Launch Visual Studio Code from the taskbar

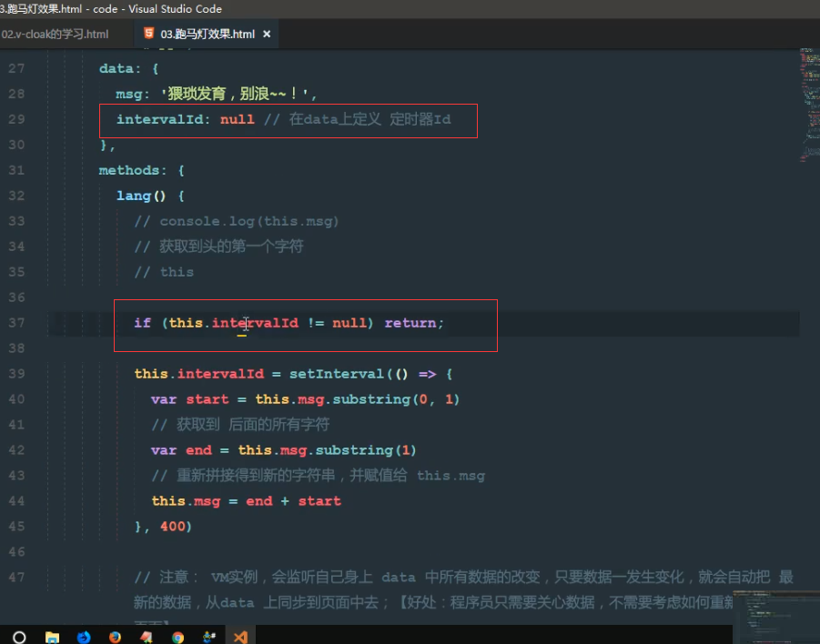tap(239, 636)
